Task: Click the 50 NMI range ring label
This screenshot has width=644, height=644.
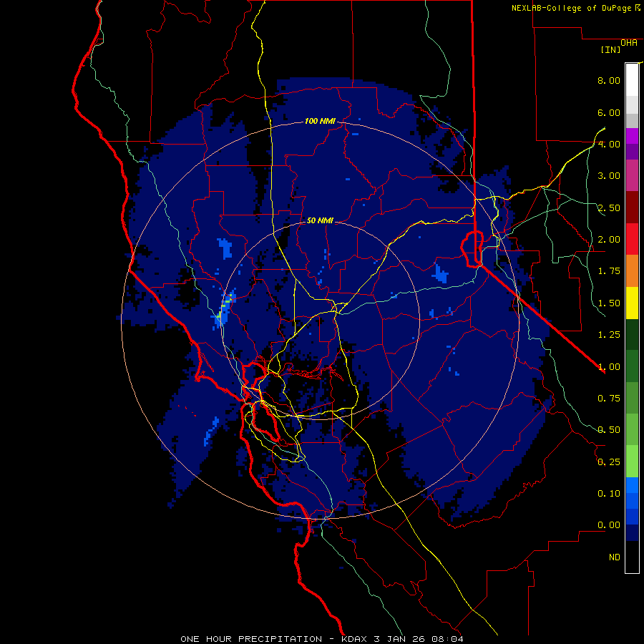Action: [320, 220]
